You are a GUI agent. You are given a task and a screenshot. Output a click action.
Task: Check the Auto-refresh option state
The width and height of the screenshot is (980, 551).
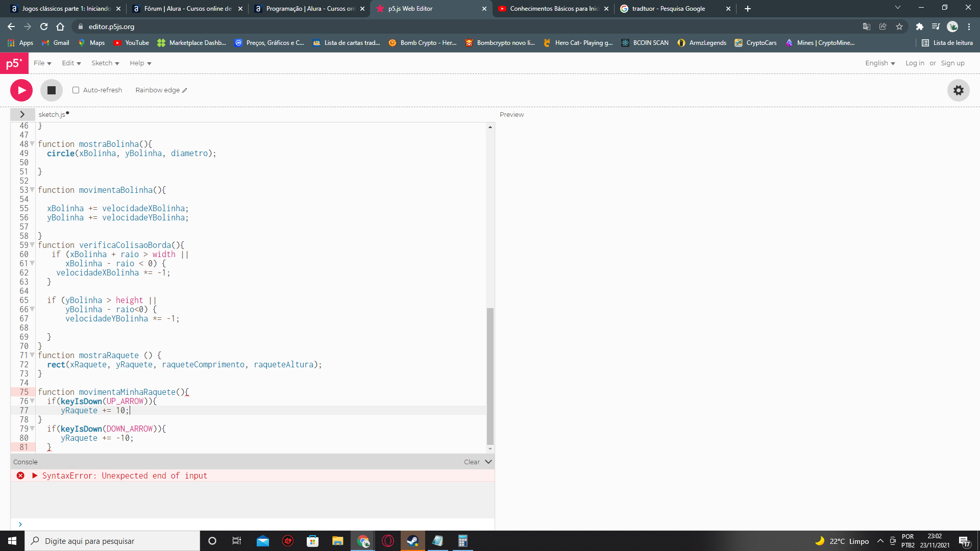coord(76,90)
